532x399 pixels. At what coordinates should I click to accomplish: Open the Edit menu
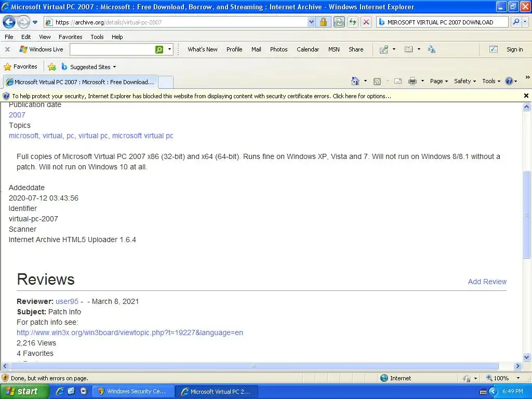click(x=26, y=37)
